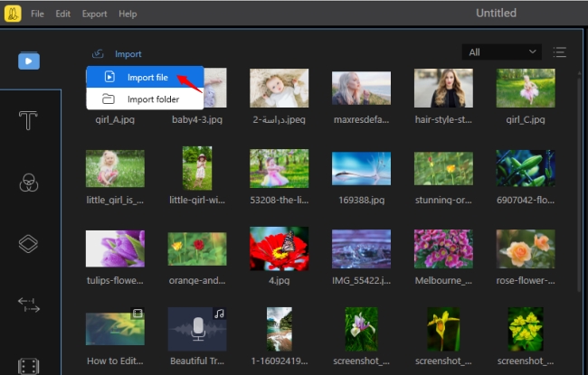Open the Help menu
This screenshot has width=588, height=375.
click(128, 14)
